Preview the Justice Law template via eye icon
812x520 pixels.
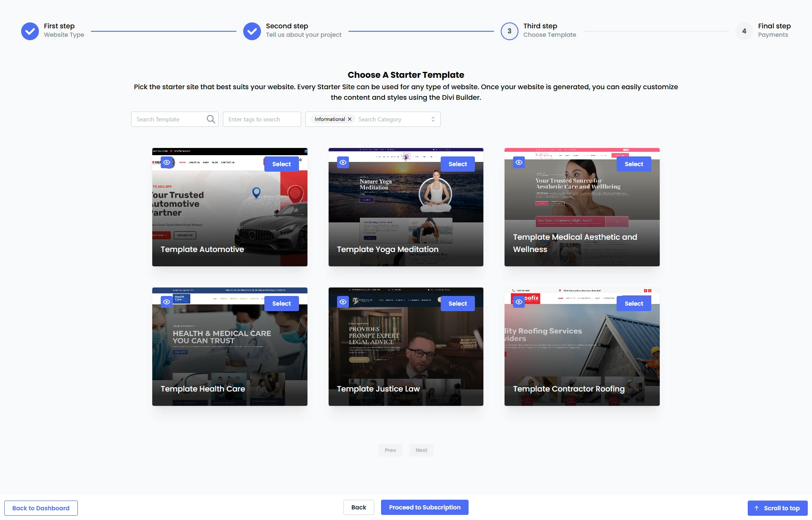click(343, 302)
